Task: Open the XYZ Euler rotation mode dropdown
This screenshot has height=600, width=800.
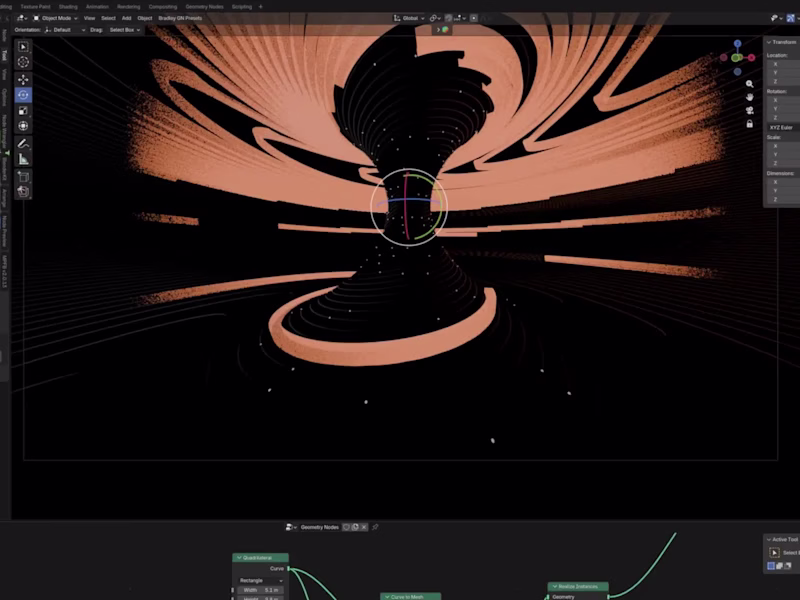Action: pyautogui.click(x=784, y=127)
